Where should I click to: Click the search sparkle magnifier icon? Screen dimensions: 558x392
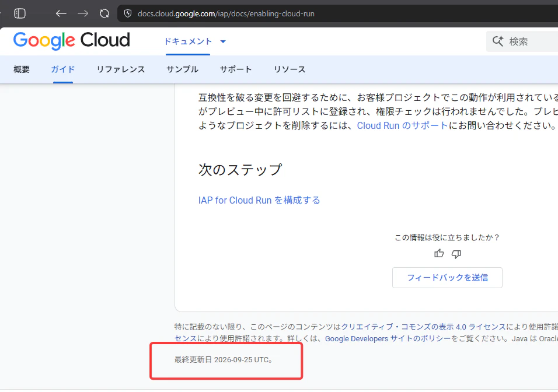(x=498, y=41)
